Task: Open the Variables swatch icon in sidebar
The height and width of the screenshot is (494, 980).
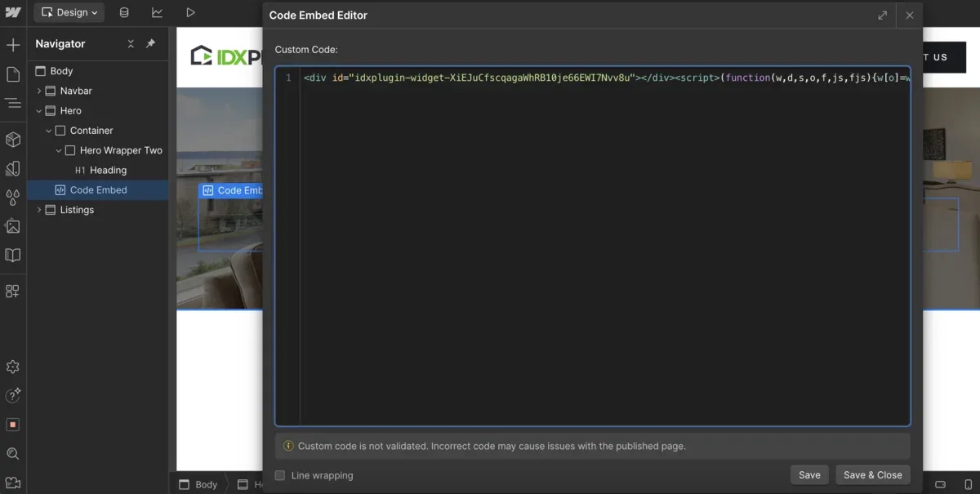Action: [13, 169]
